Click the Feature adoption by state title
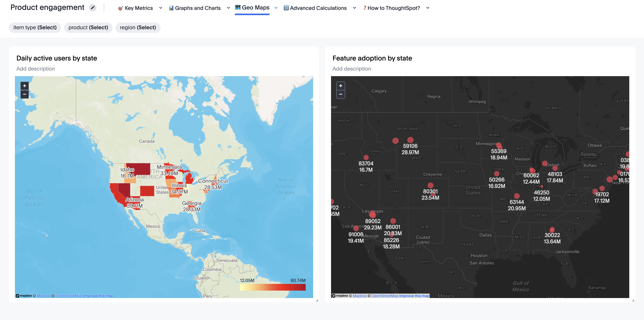This screenshot has height=320, width=644. coord(372,58)
